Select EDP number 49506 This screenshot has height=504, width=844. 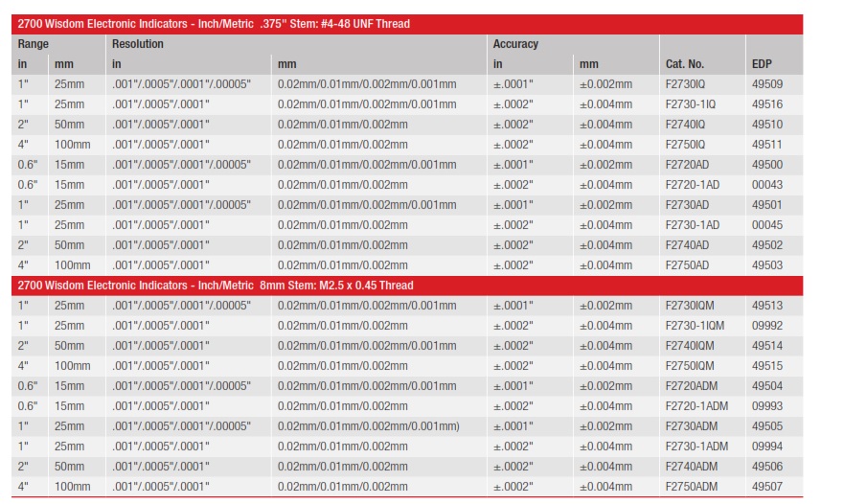767,467
